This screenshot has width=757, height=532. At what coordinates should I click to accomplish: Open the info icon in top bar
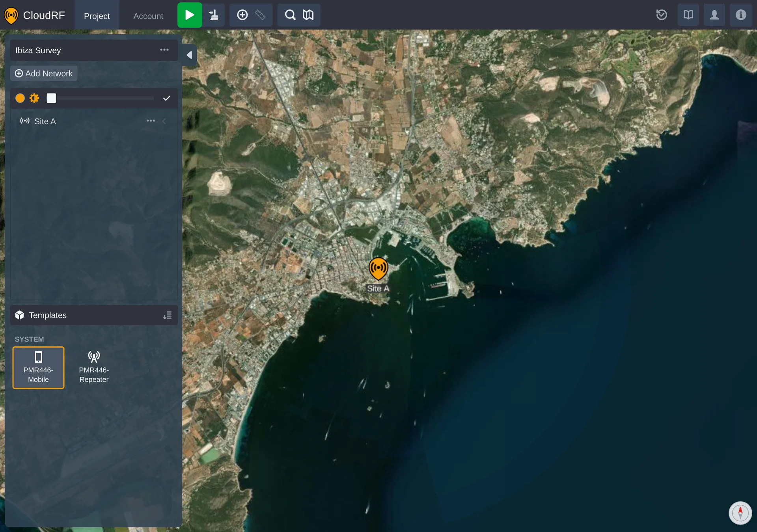point(741,15)
